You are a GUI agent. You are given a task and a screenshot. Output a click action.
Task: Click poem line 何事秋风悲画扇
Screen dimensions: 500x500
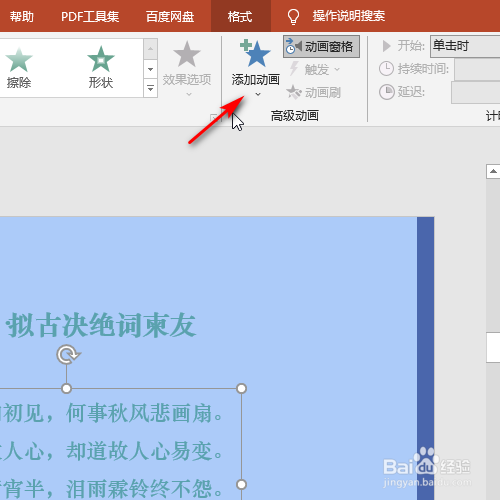145,413
